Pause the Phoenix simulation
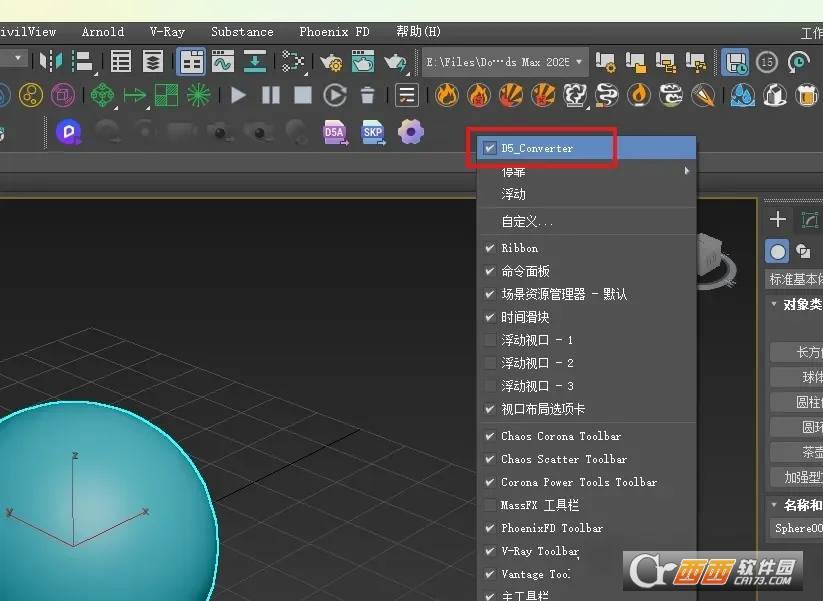This screenshot has height=601, width=823. tap(271, 96)
